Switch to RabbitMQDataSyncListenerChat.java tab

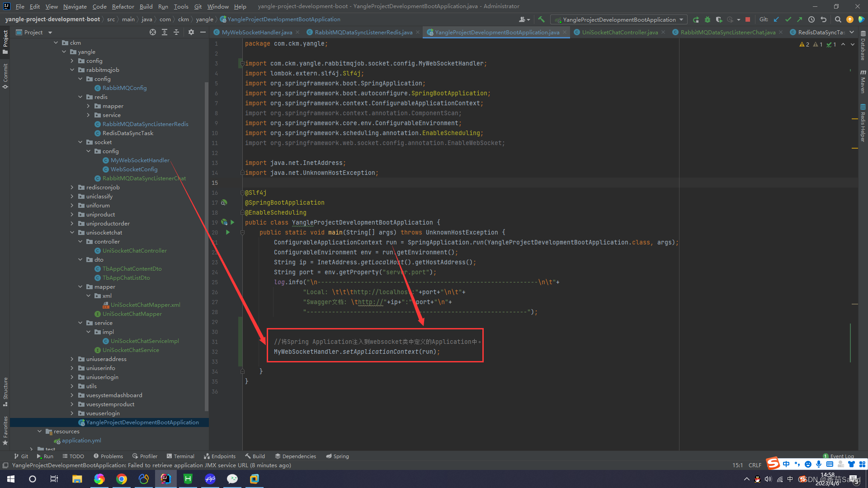click(x=728, y=32)
